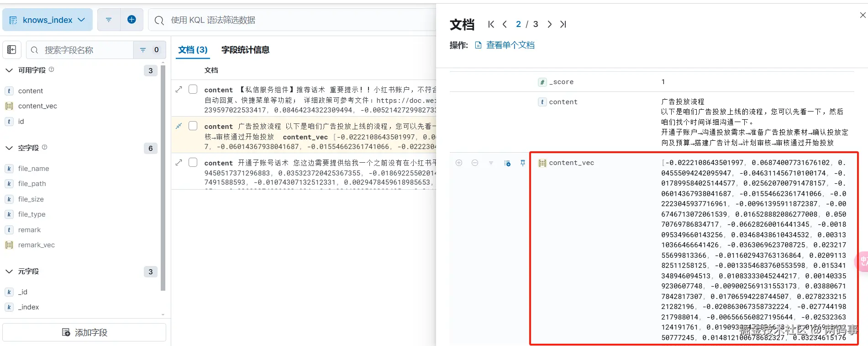The image size is (868, 346).
Task: Select the file_name field
Action: [x=33, y=169]
